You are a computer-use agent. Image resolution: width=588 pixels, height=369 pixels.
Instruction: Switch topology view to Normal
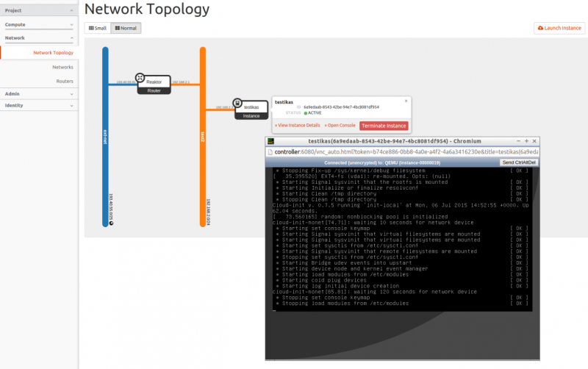(126, 28)
